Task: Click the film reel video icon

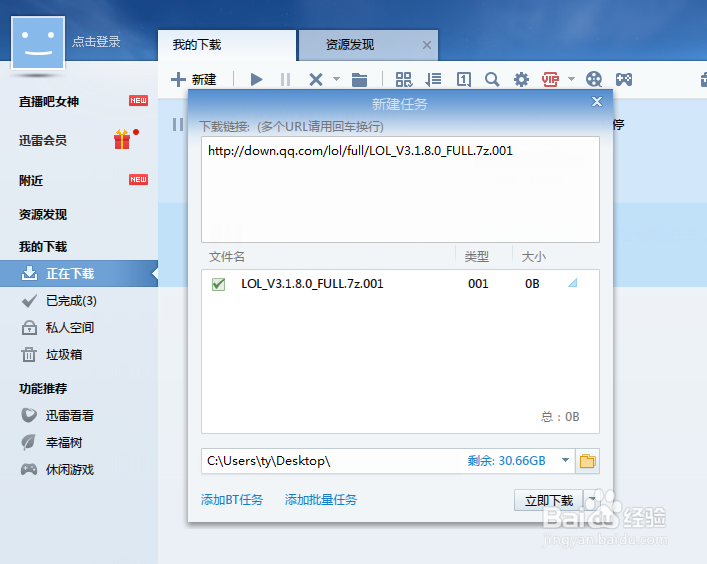Action: (x=594, y=80)
